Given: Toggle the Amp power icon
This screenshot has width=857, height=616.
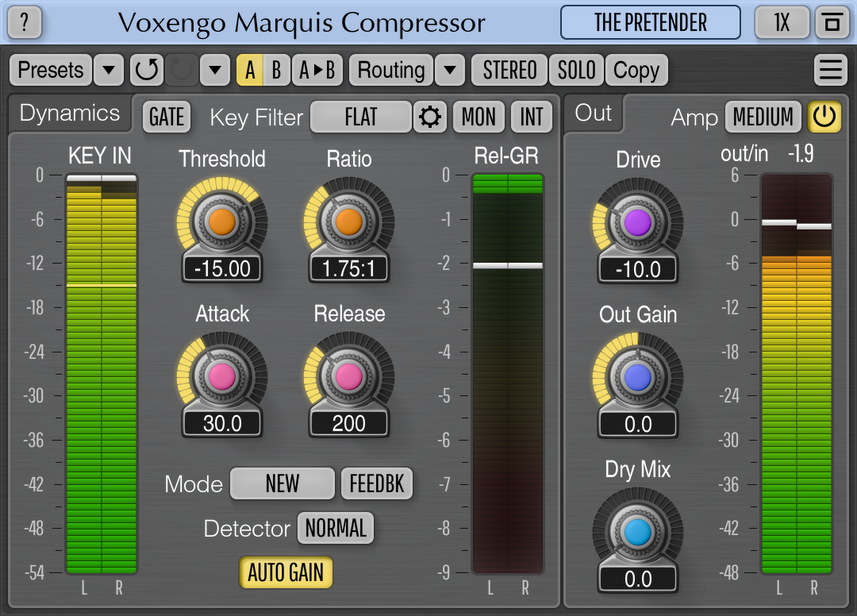Looking at the screenshot, I should coord(824,117).
